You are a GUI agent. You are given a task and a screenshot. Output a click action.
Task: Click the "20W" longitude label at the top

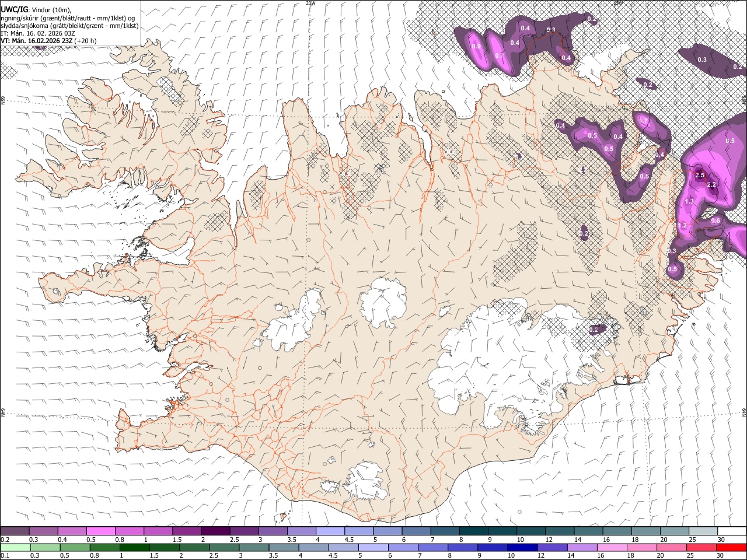tap(310, 3)
